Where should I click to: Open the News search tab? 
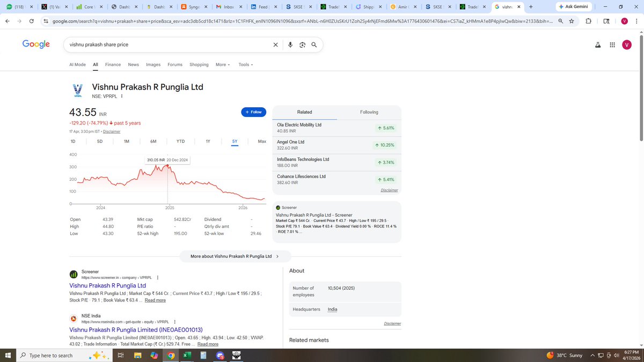[134, 64]
